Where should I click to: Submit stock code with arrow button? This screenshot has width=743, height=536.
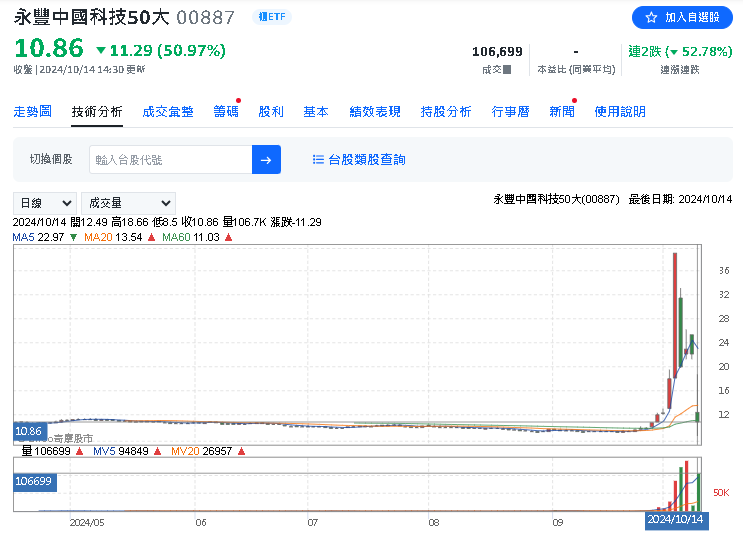pyautogui.click(x=266, y=160)
